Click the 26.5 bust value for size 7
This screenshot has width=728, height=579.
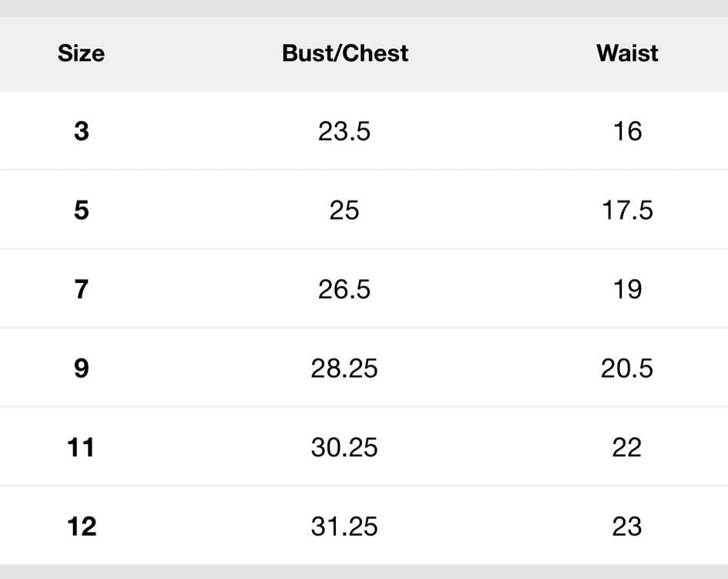tap(344, 289)
